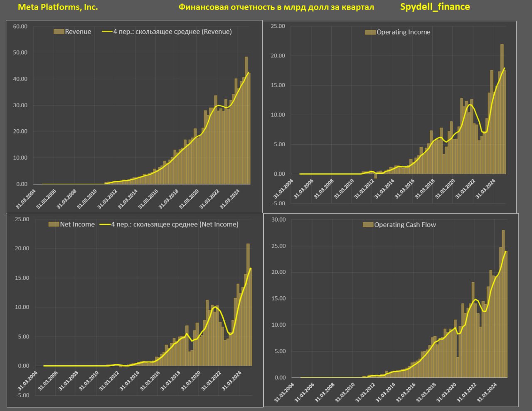The image size is (532, 411).
Task: Click the tallest bar in the Revenue chart
Action: [246, 121]
